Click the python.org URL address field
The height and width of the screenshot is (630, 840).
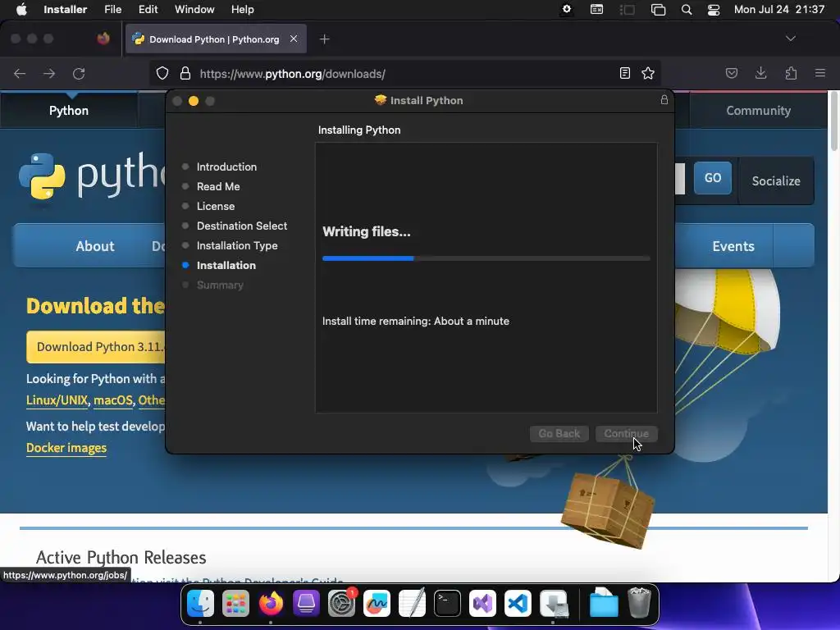tap(404, 73)
